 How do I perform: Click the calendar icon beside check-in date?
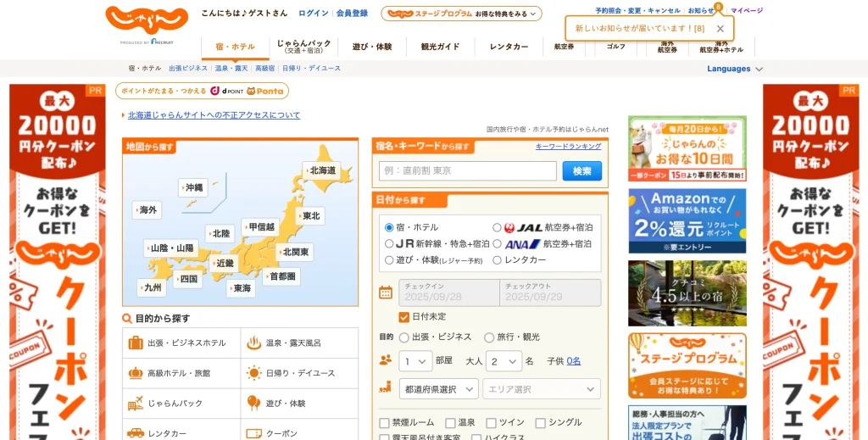pos(386,292)
